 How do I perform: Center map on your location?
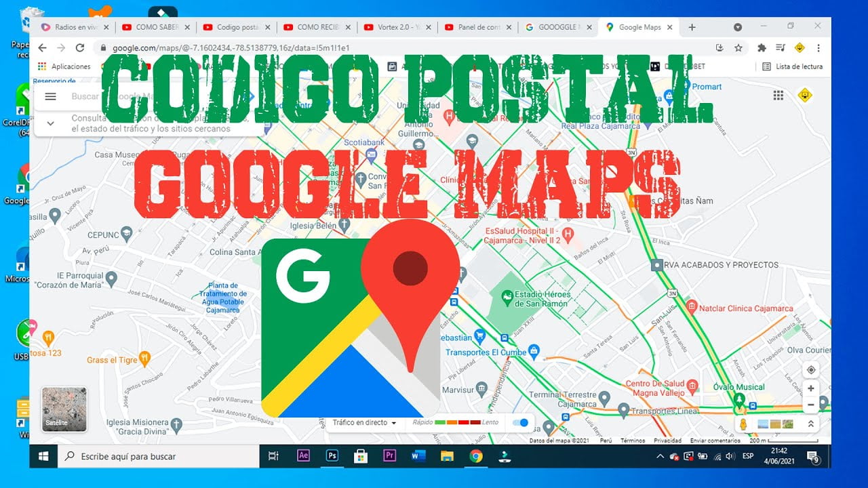pos(810,370)
